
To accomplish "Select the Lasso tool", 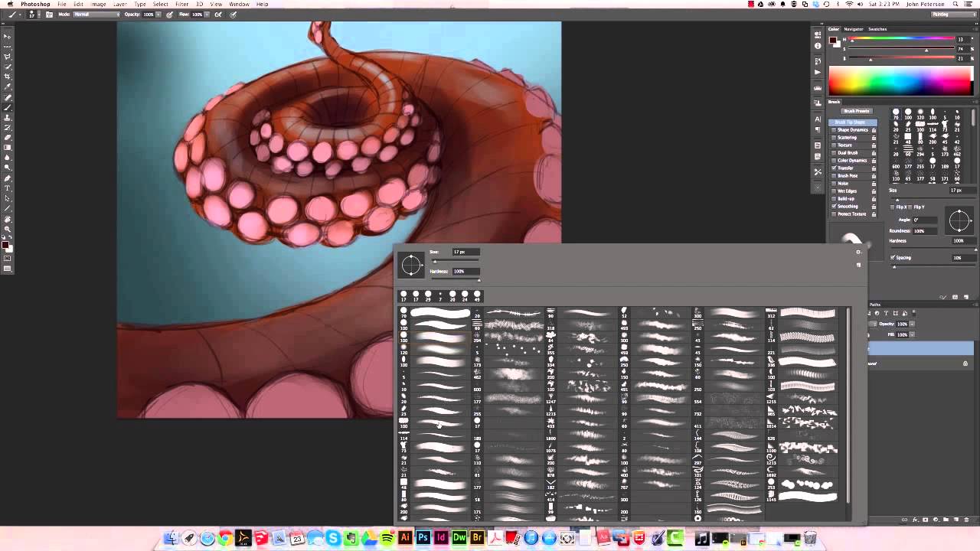I will click(8, 57).
